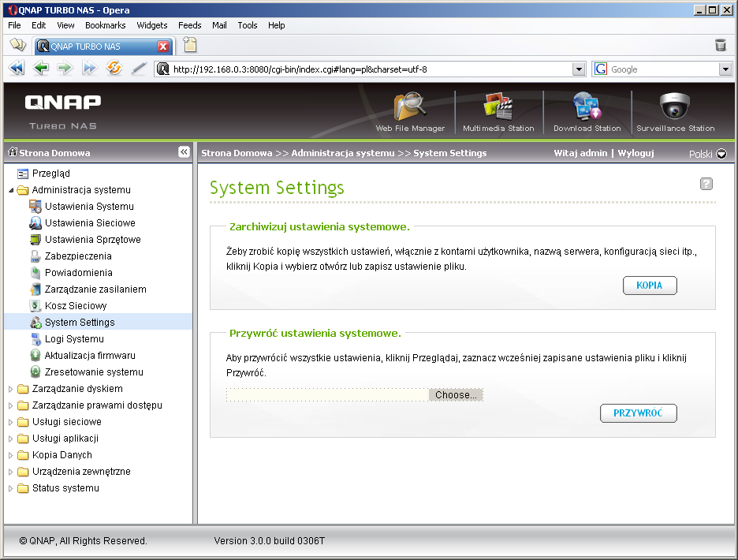Screen dimensions: 738x560
Task: Open the Mail menu
Action: [219, 25]
